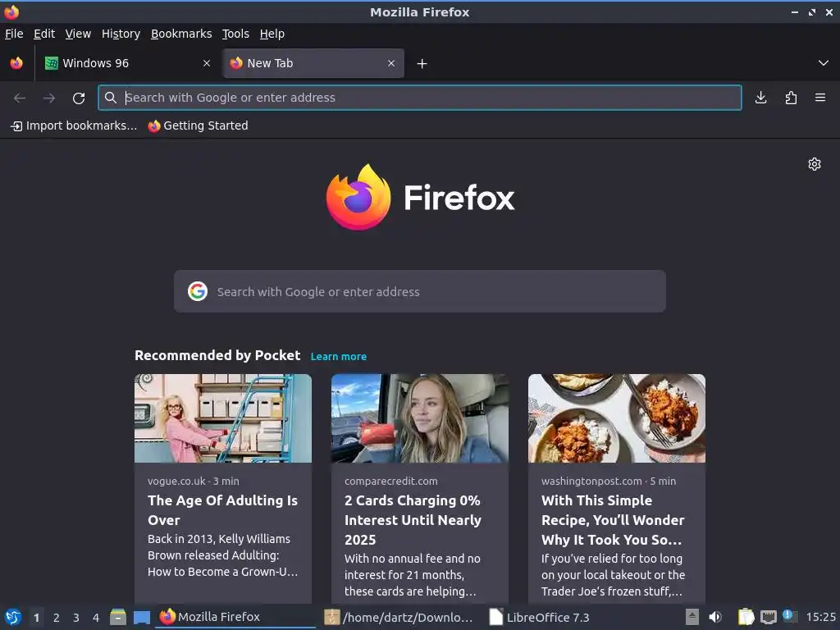This screenshot has width=840, height=630.
Task: Open the hamburger application menu
Action: [820, 98]
